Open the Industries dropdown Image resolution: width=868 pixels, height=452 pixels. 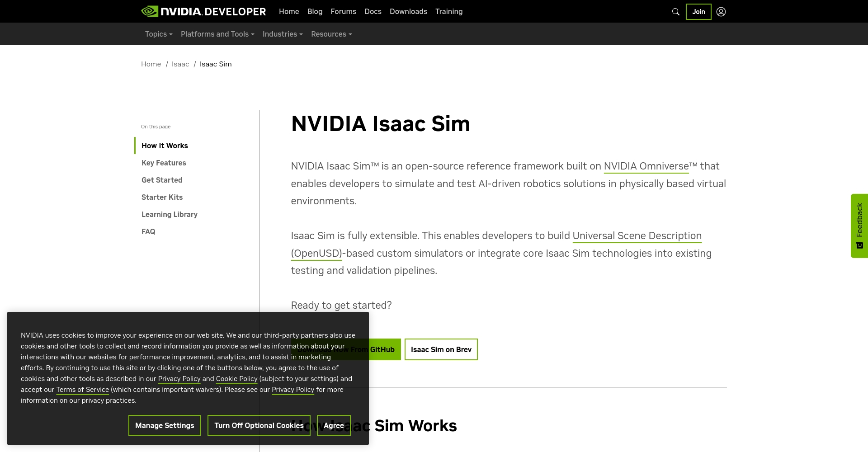point(283,34)
